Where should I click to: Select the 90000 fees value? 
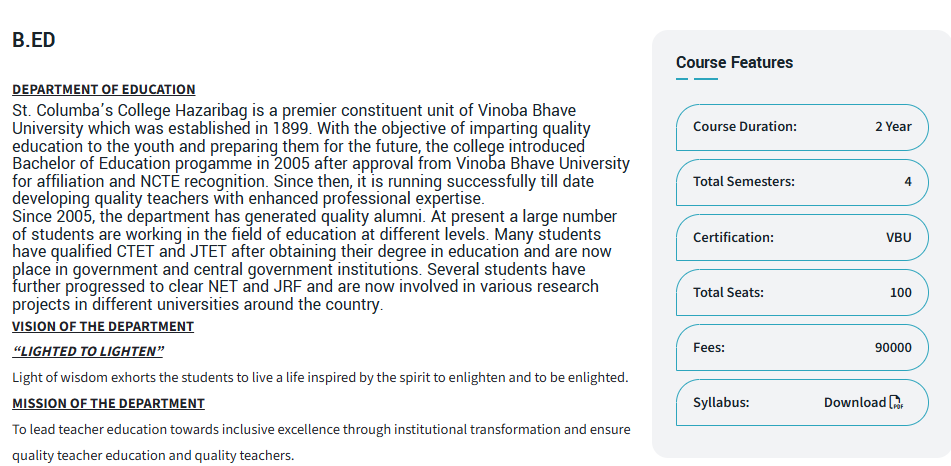[x=893, y=348]
